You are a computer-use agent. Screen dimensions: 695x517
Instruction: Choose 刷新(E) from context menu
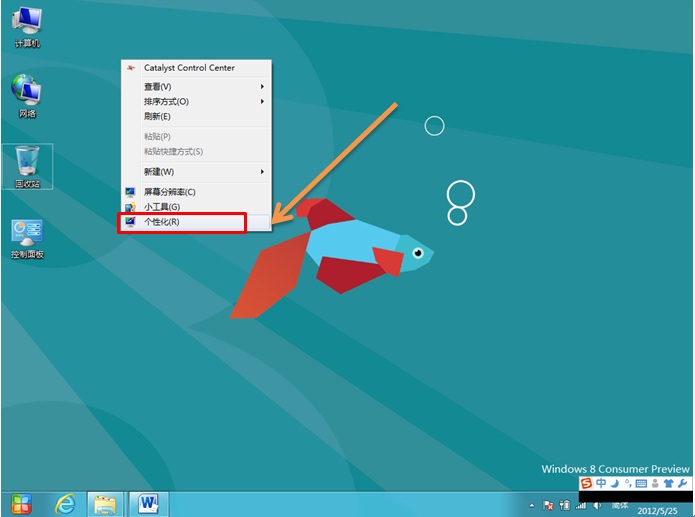pos(196,116)
